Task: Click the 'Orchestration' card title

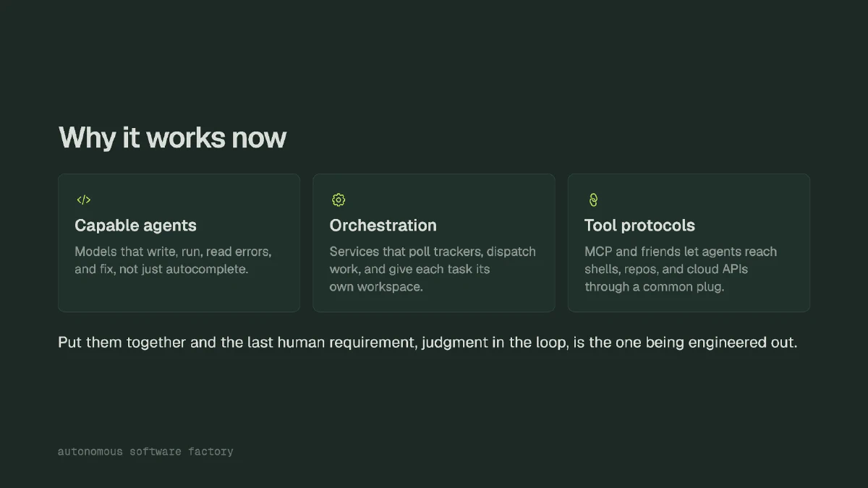Action: coord(383,226)
